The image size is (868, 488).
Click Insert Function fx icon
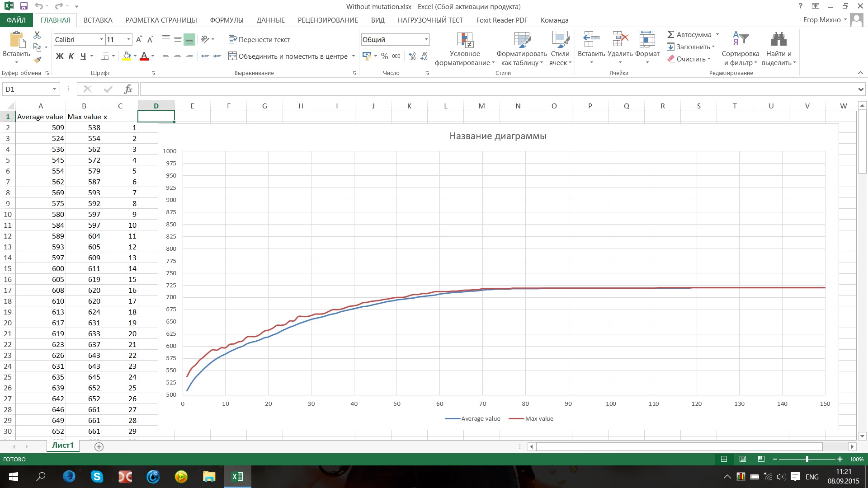click(x=128, y=89)
